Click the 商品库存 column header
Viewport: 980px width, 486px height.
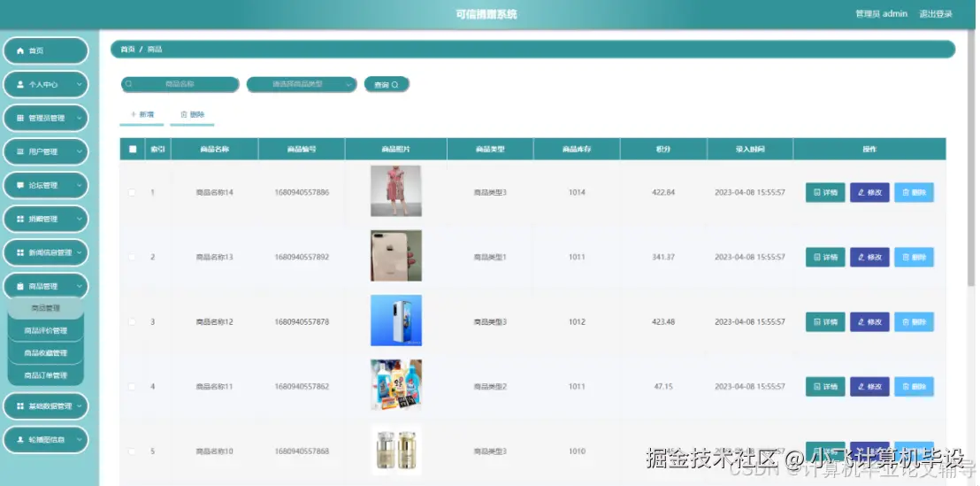tap(577, 150)
